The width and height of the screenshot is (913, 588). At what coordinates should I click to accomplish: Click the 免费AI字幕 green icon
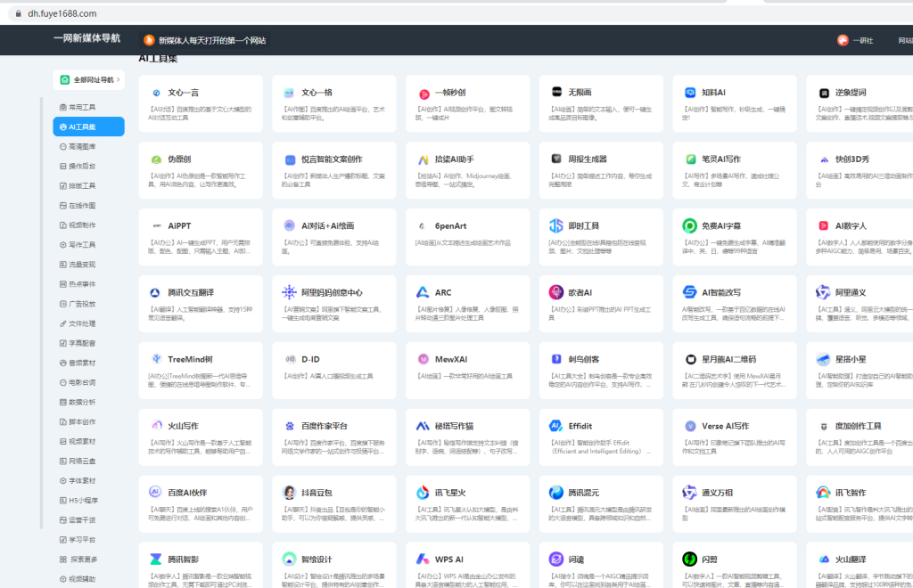[x=689, y=225]
